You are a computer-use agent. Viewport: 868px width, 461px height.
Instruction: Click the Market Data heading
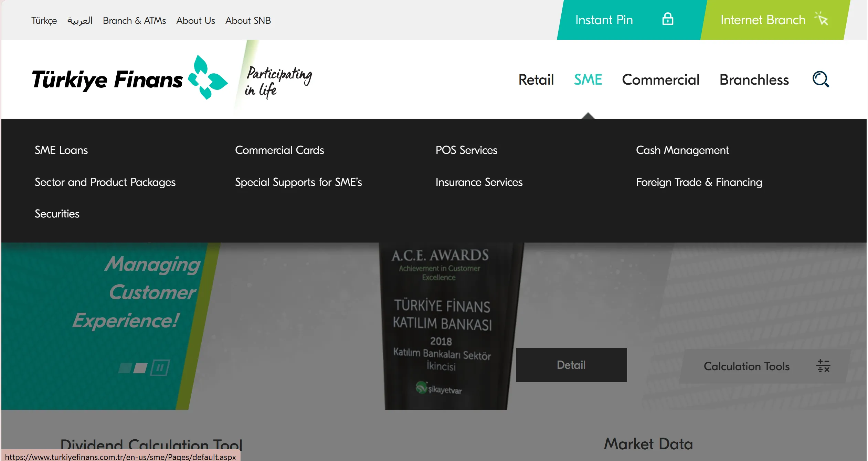648,444
